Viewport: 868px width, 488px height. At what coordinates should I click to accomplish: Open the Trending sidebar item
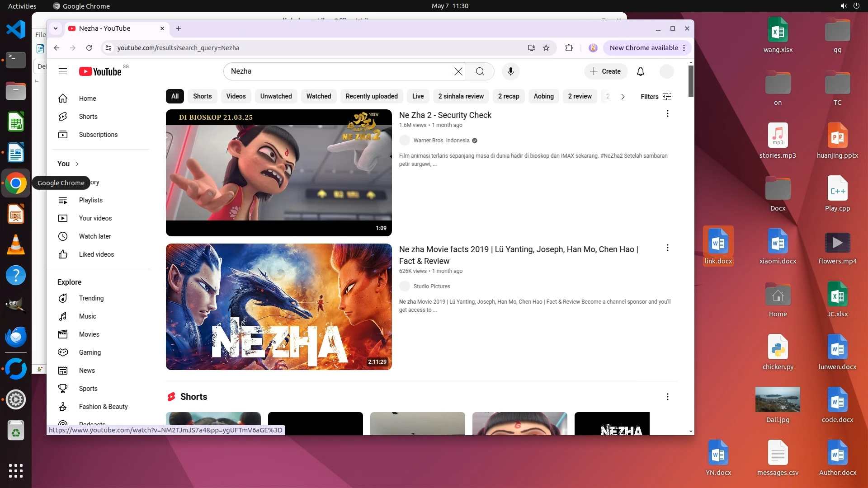pyautogui.click(x=91, y=298)
